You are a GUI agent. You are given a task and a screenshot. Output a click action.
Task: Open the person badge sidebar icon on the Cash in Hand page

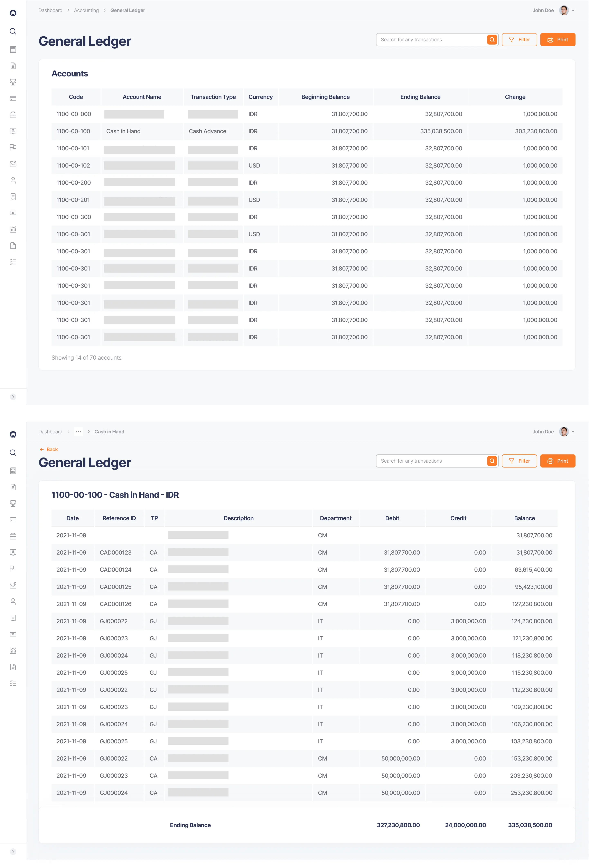click(13, 552)
